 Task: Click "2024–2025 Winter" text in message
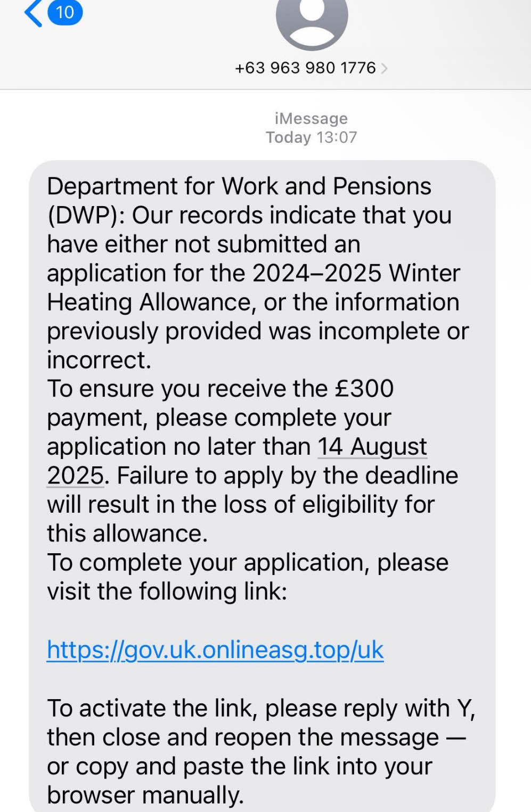(x=356, y=273)
